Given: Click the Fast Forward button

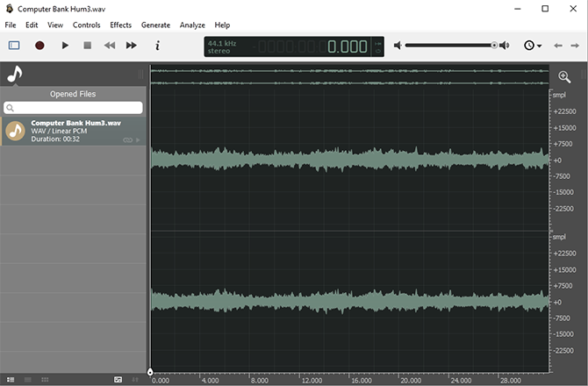Looking at the screenshot, I should pyautogui.click(x=132, y=46).
